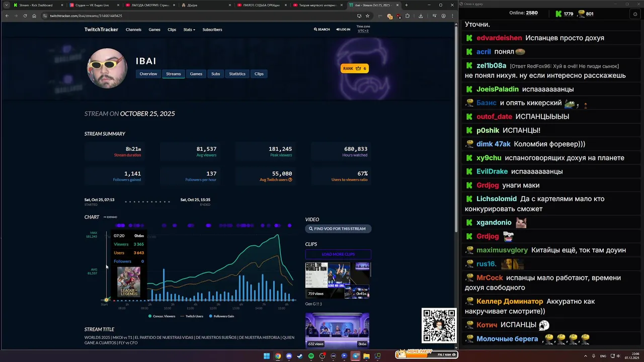Click the Kick viewers count 1779
The width and height of the screenshot is (644, 362).
tap(569, 14)
